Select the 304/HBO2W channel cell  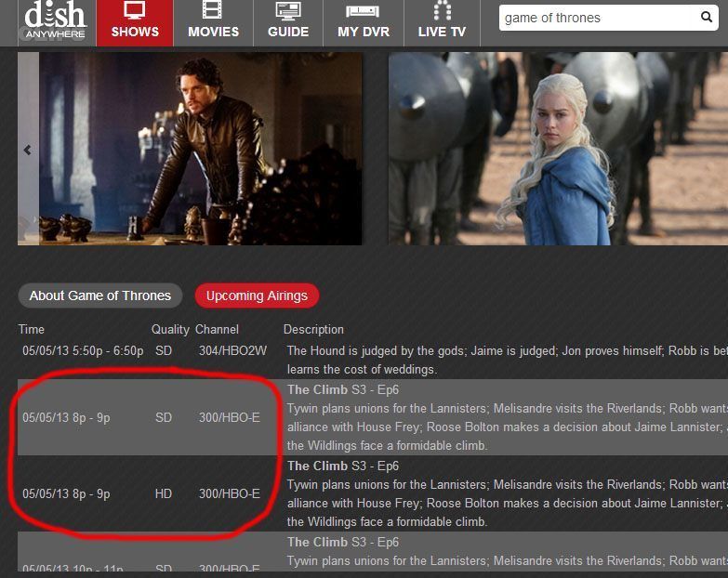[x=232, y=350]
